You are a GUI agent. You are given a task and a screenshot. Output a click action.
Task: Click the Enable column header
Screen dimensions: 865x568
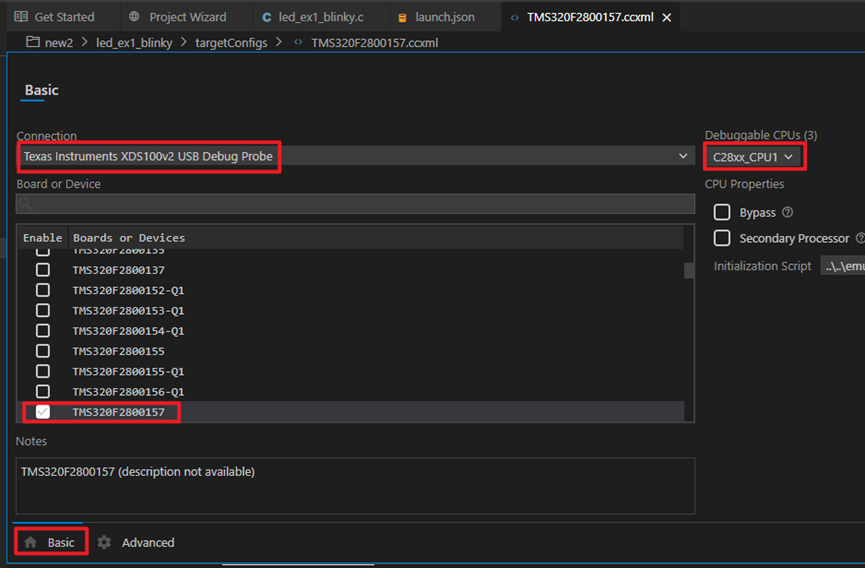point(42,238)
